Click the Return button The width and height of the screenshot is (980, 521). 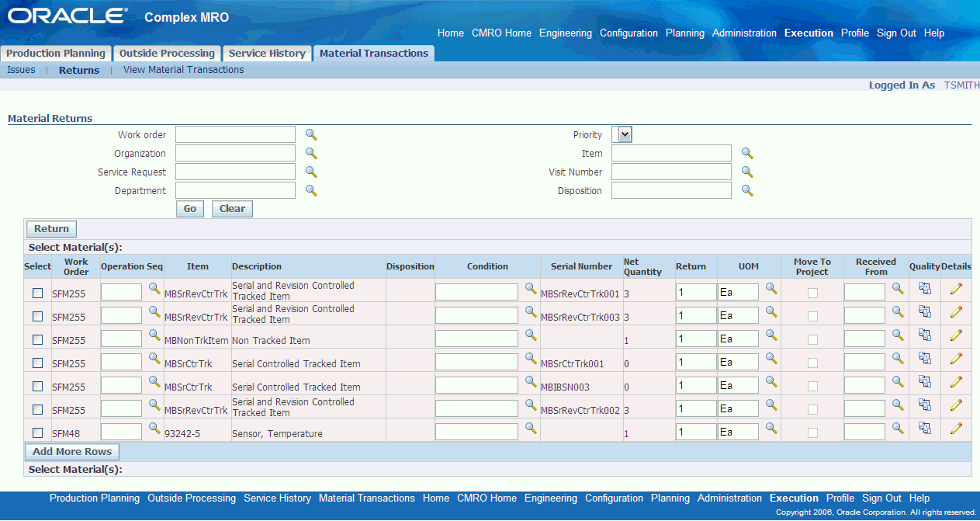click(x=52, y=229)
